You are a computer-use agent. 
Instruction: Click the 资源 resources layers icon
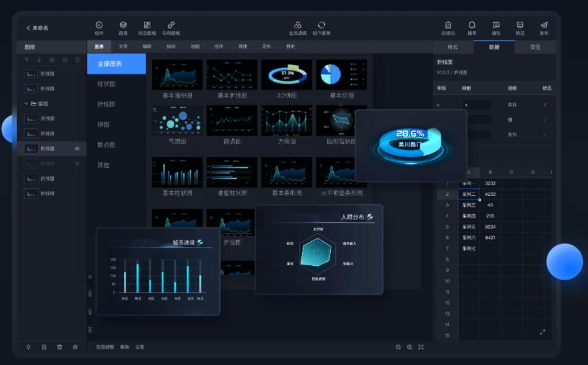pyautogui.click(x=123, y=25)
